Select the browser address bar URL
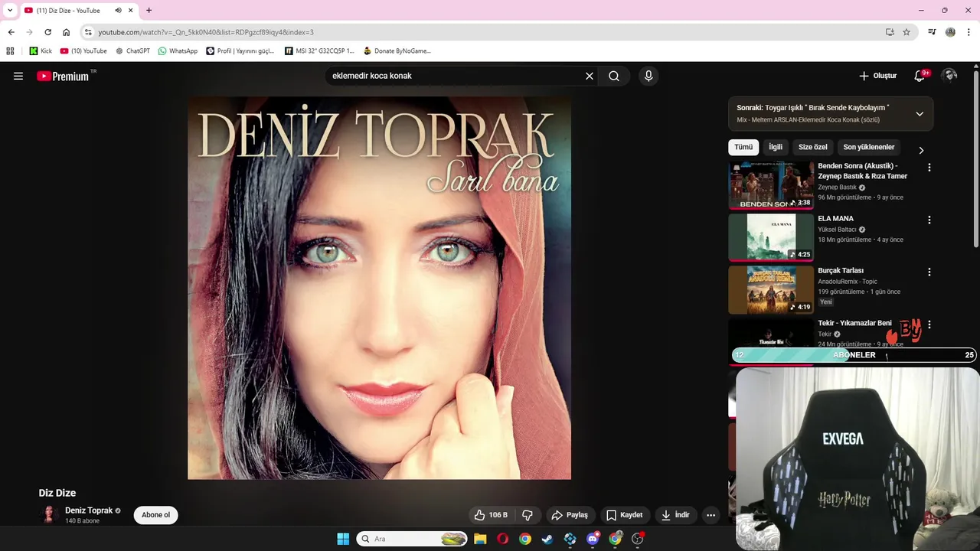980x551 pixels. click(x=206, y=32)
